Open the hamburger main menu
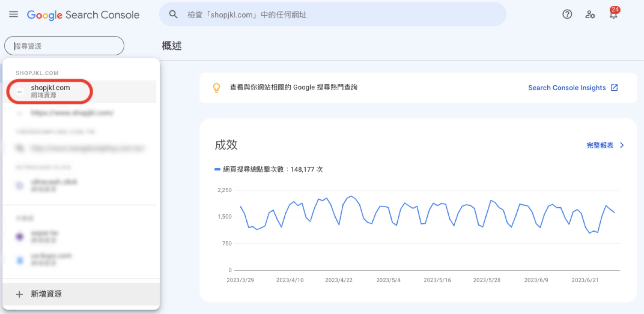The height and width of the screenshot is (314, 644). (x=14, y=15)
